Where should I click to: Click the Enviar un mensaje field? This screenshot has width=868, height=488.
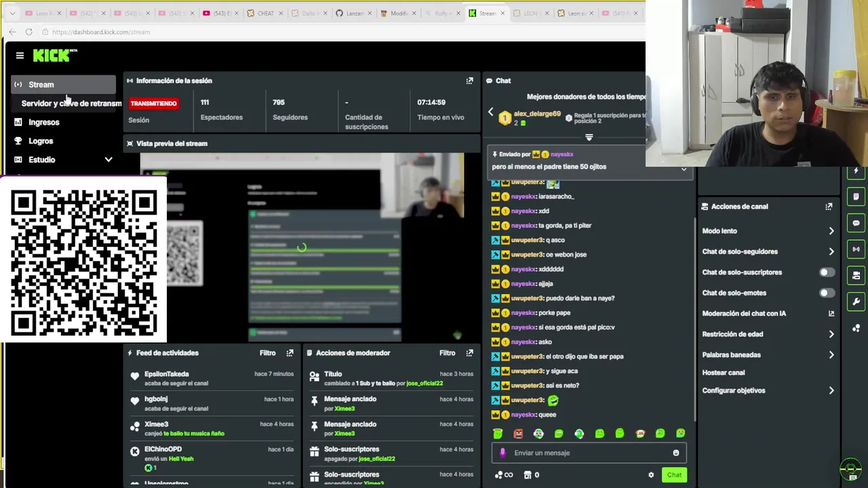(x=589, y=453)
